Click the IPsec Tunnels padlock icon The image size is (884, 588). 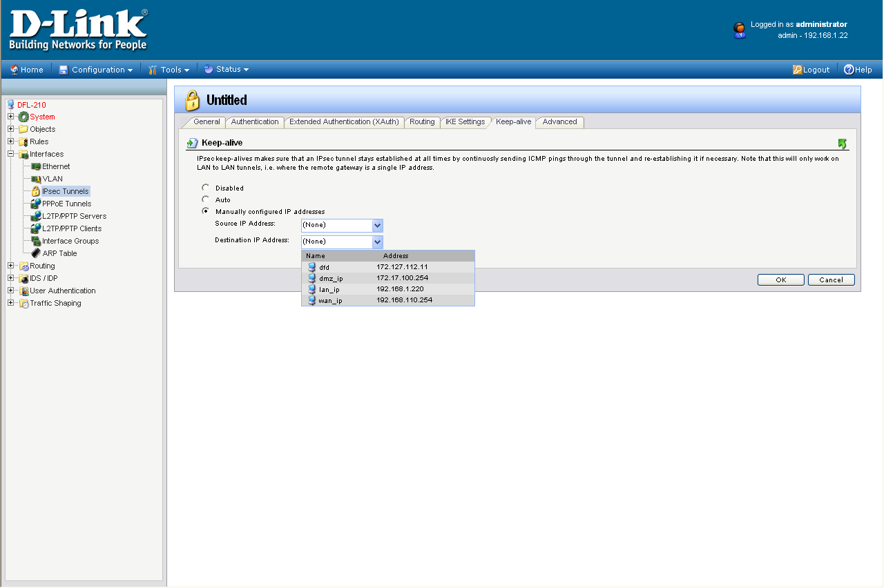[36, 192]
